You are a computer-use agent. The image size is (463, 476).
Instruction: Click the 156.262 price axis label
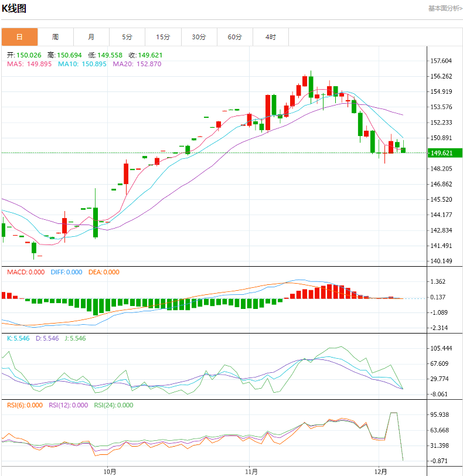[441, 76]
